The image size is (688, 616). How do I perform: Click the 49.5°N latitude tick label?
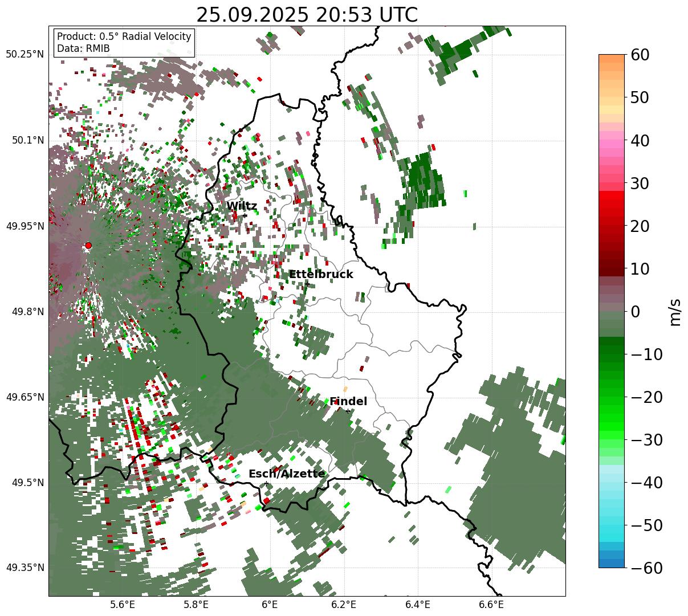pos(27,483)
